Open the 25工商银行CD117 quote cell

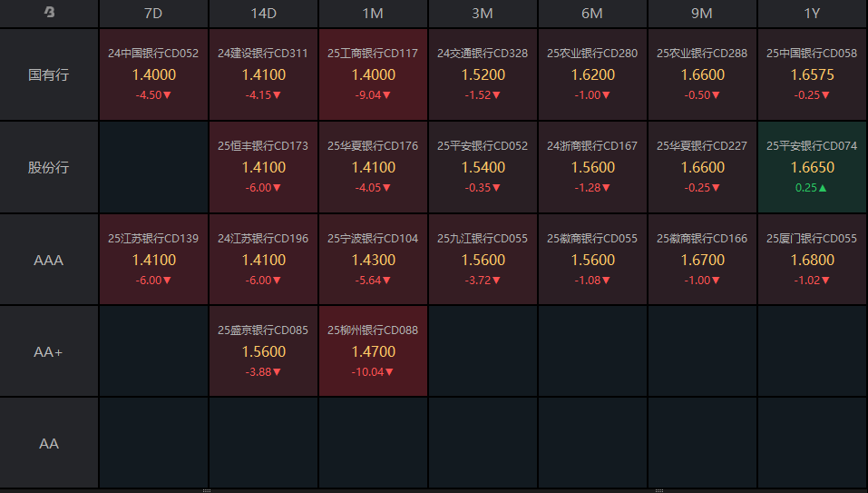tap(373, 74)
